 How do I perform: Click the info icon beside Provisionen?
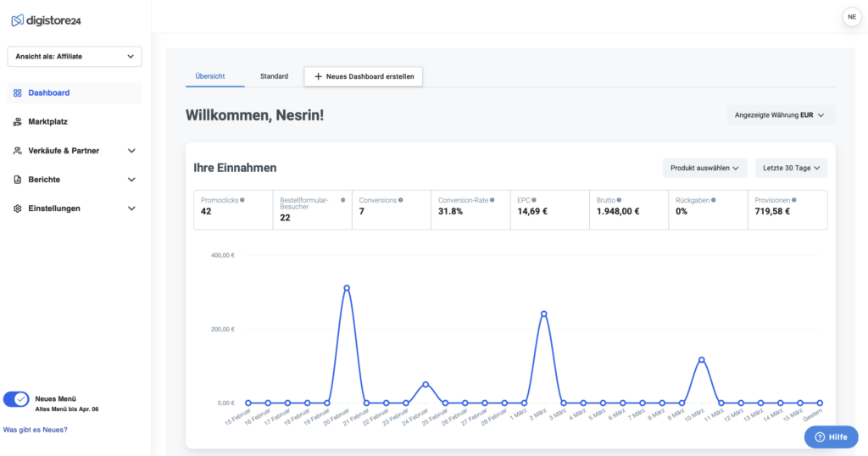[x=793, y=200]
